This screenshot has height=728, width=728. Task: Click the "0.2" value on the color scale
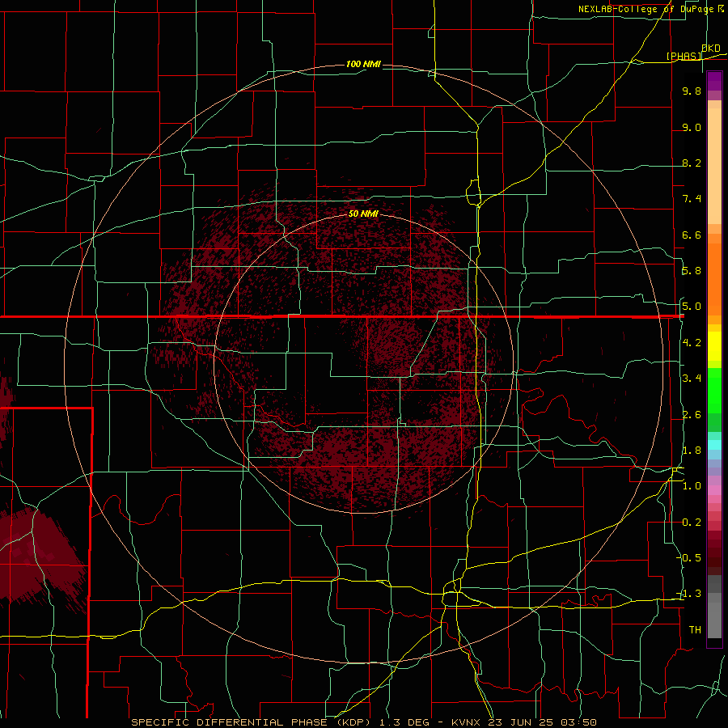click(692, 523)
